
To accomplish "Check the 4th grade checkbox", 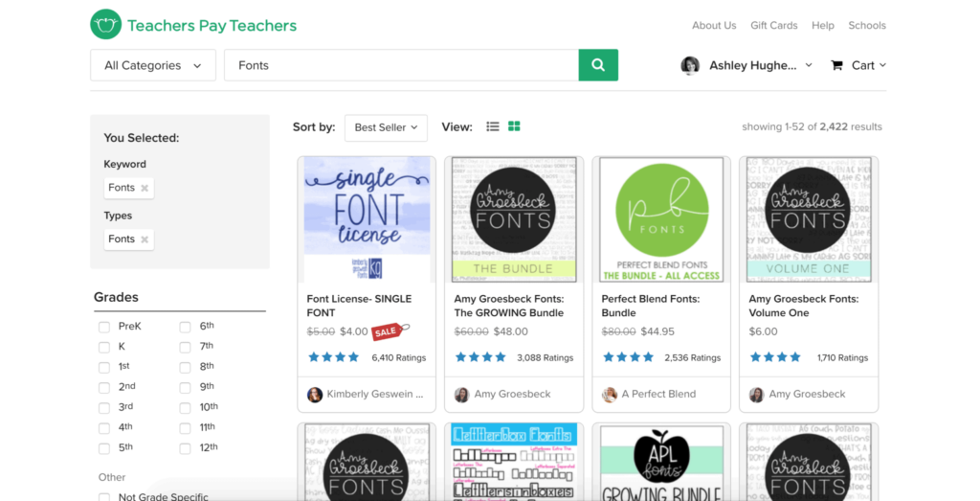I will (103, 428).
